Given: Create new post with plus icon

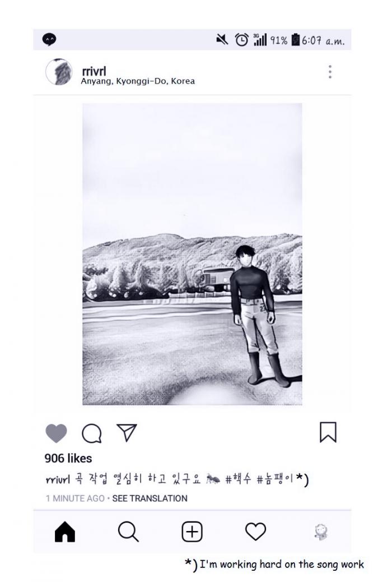Looking at the screenshot, I should [x=192, y=532].
